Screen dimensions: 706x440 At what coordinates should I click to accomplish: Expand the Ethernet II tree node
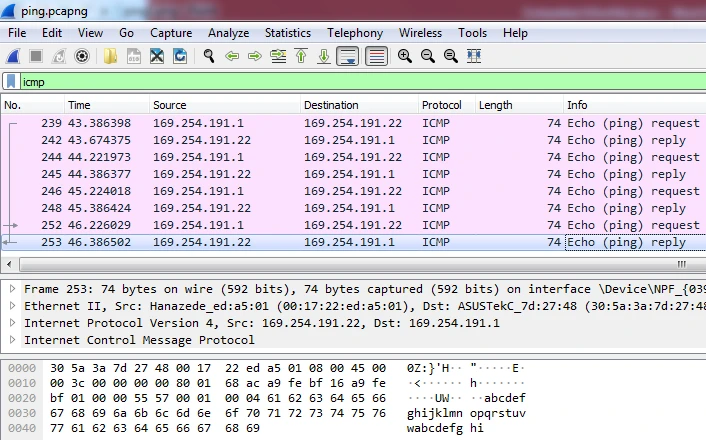13,306
